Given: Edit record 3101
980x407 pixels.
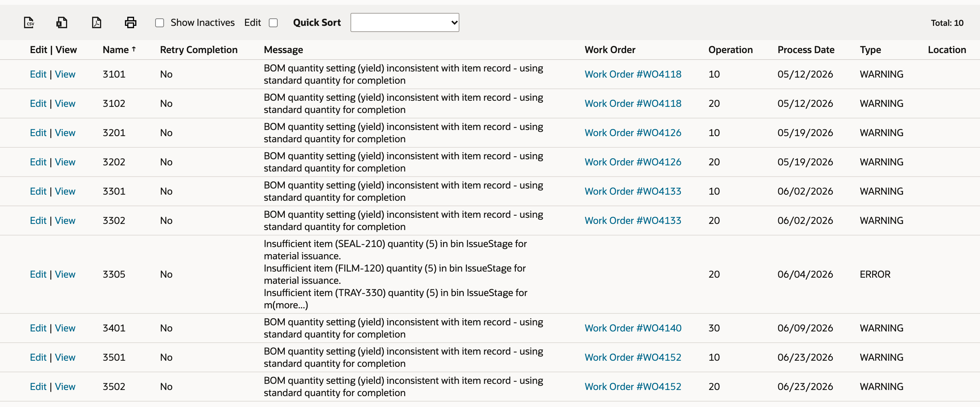Looking at the screenshot, I should click(38, 74).
